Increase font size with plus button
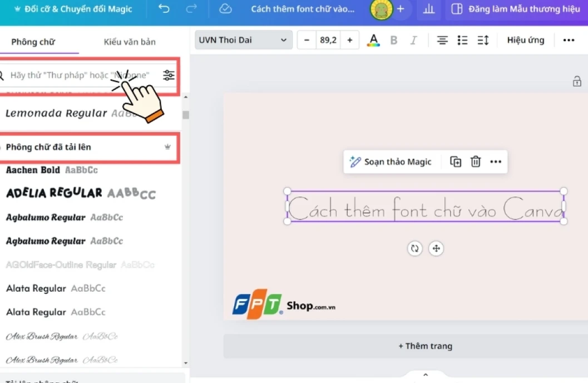Image resolution: width=588 pixels, height=383 pixels. [349, 40]
